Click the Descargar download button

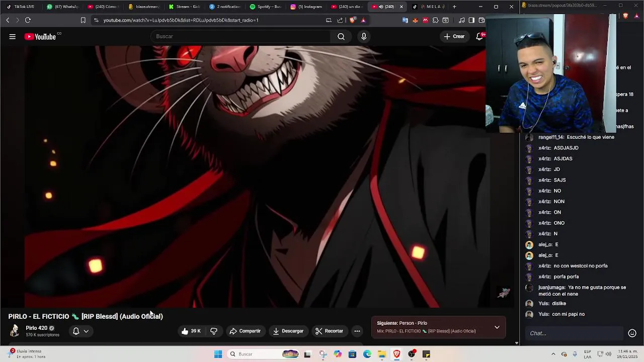click(288, 331)
